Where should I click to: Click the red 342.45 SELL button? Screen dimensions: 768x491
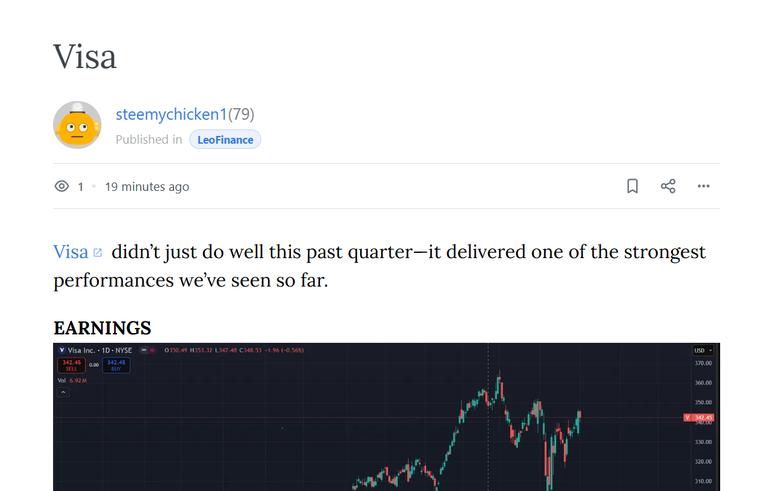coord(72,365)
